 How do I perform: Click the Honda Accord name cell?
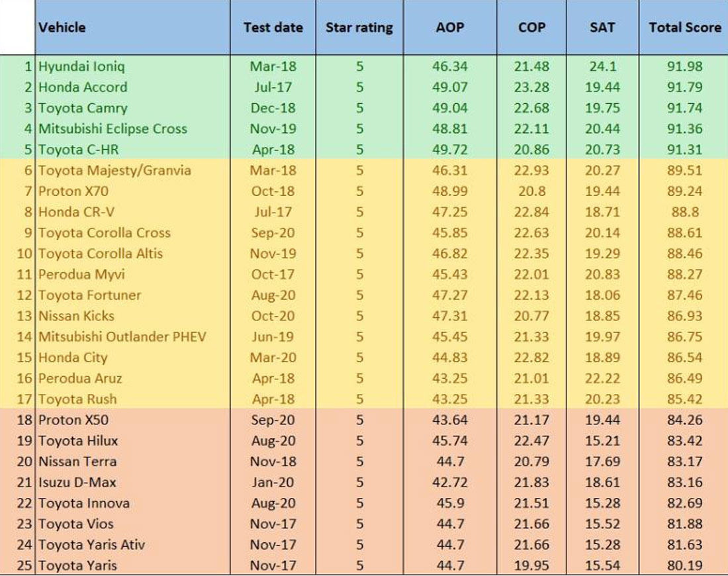pos(83,87)
